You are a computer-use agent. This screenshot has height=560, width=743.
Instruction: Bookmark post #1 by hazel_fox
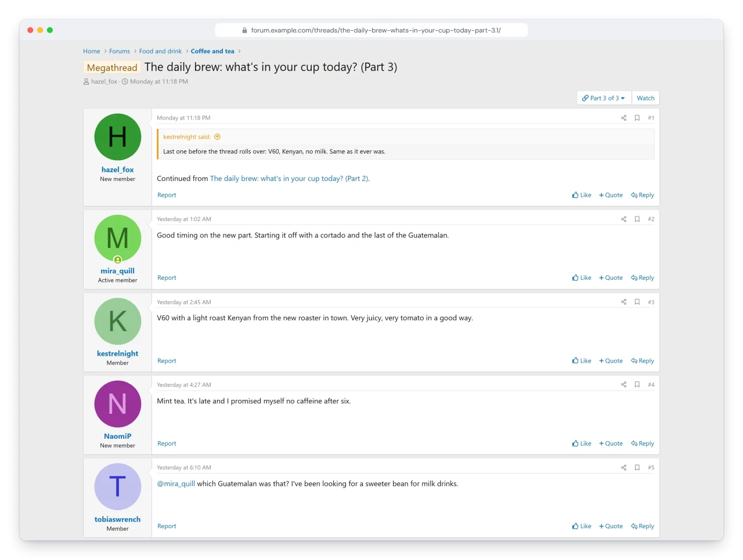click(x=637, y=118)
